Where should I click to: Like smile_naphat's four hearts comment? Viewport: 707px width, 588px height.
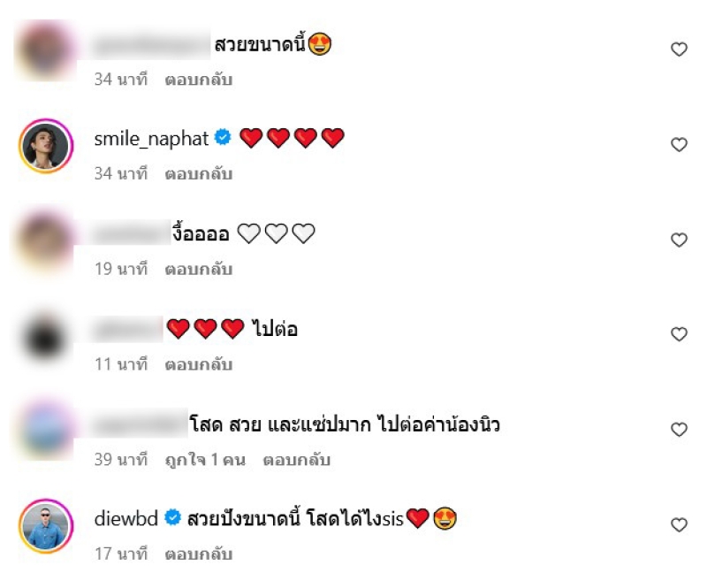click(x=679, y=144)
